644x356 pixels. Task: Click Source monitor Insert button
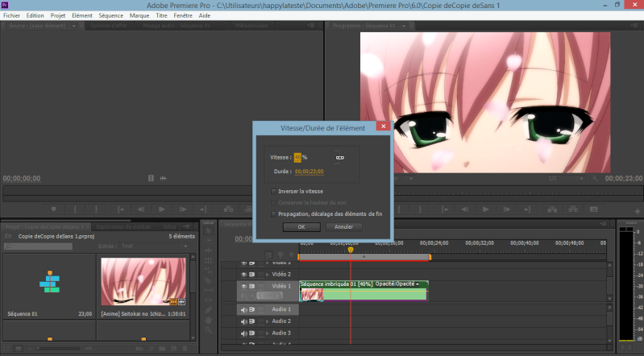(x=228, y=209)
